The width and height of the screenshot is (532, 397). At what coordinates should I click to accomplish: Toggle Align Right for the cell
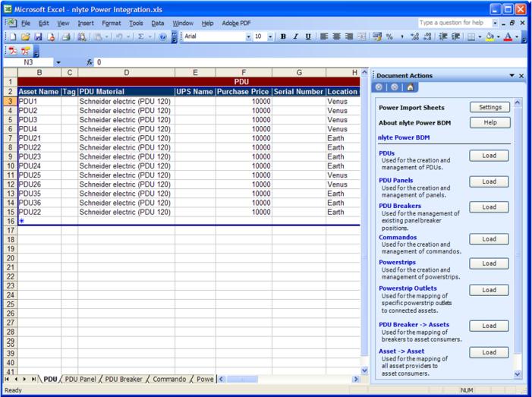pyautogui.click(x=349, y=36)
